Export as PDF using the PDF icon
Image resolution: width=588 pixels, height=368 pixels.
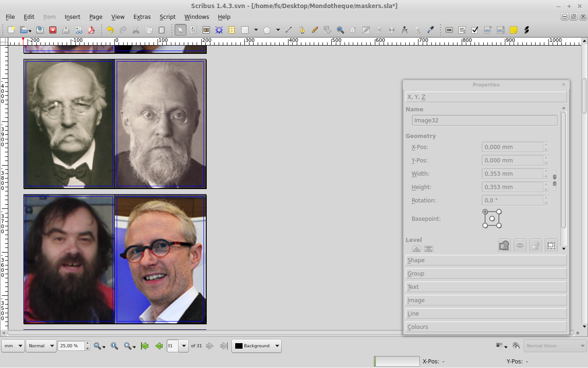pyautogui.click(x=91, y=30)
